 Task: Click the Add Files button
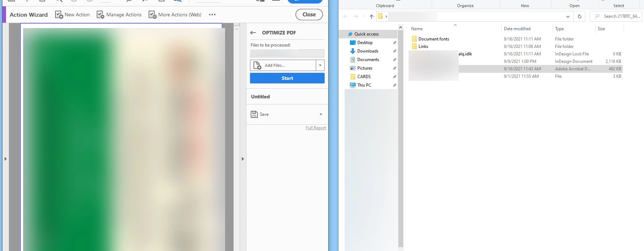point(283,65)
